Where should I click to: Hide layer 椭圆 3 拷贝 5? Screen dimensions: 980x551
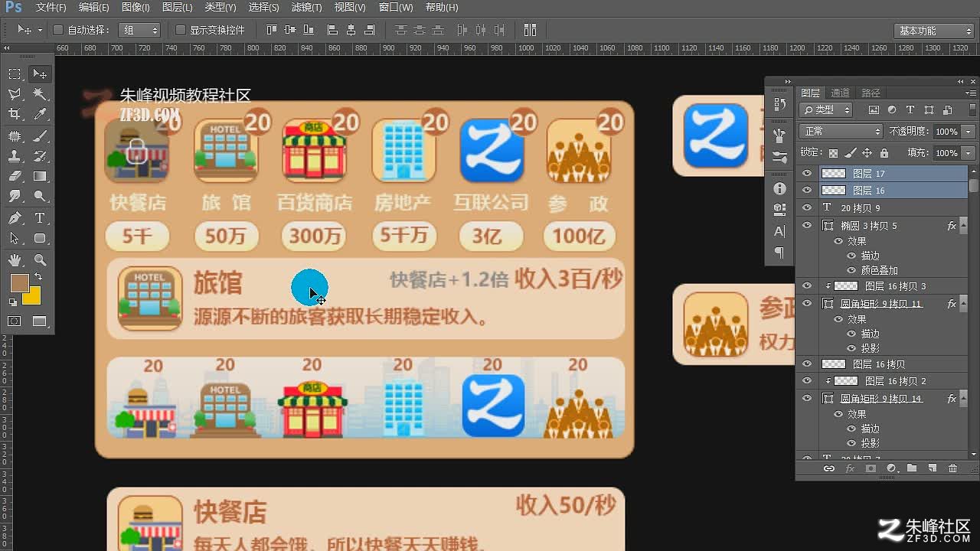(806, 226)
